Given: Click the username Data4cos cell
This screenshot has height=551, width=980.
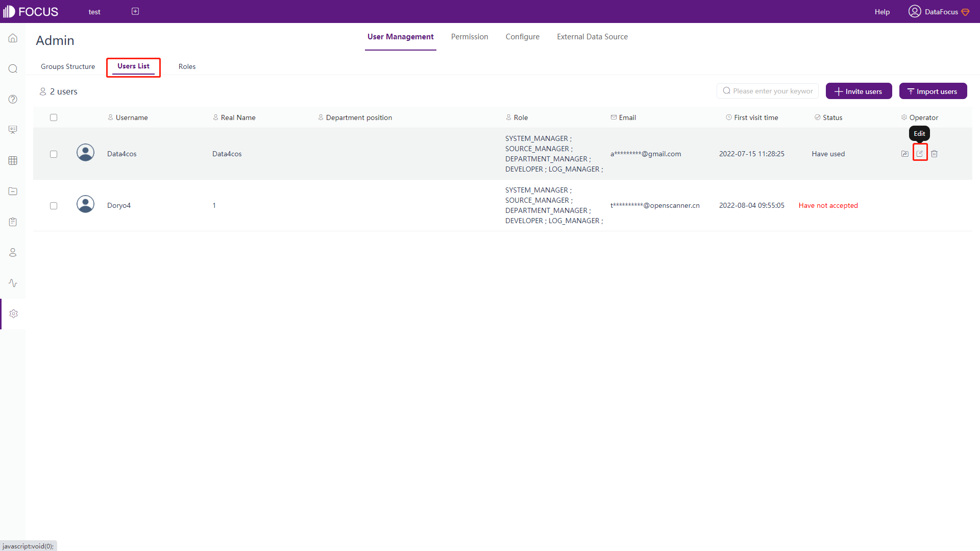Looking at the screenshot, I should point(121,154).
